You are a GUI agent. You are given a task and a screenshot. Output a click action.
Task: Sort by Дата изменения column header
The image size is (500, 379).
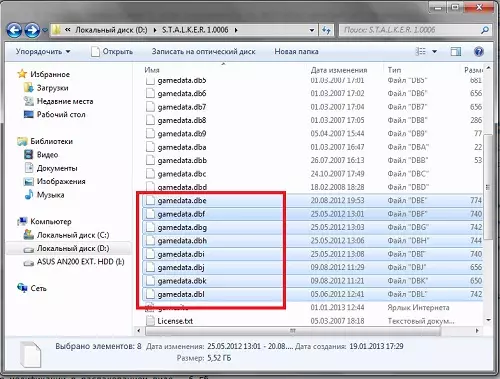click(x=339, y=70)
